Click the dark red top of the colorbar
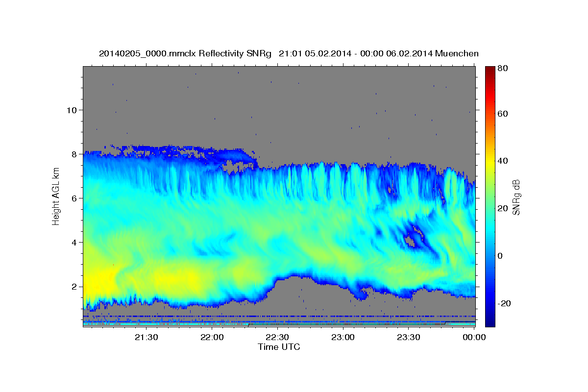This screenshot has height=392, width=588. tap(490, 71)
